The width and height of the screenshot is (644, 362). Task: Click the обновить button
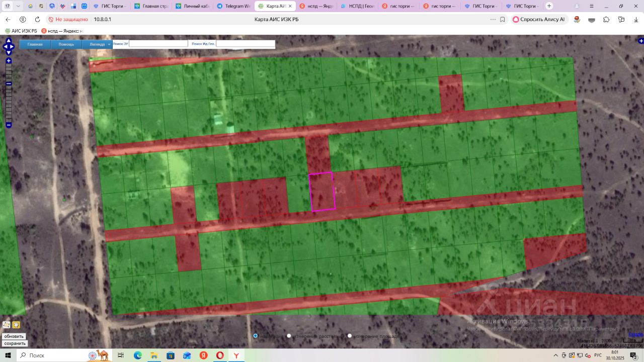pyautogui.click(x=14, y=336)
